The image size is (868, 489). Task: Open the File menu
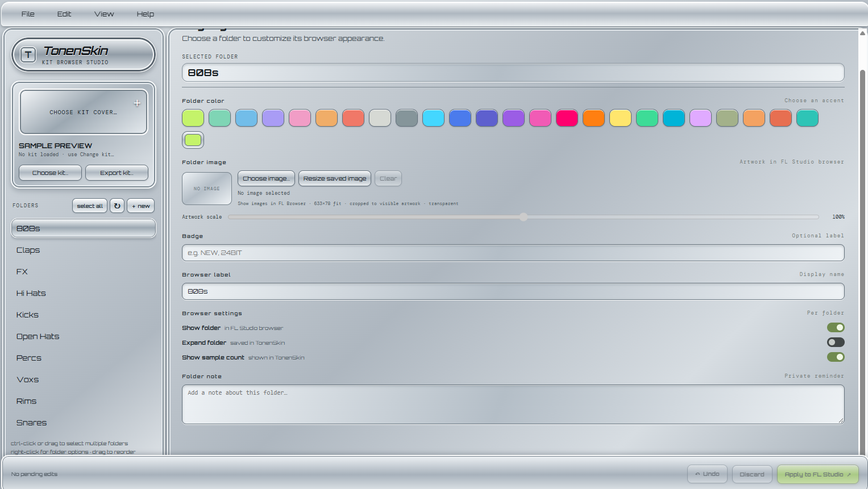coord(28,14)
